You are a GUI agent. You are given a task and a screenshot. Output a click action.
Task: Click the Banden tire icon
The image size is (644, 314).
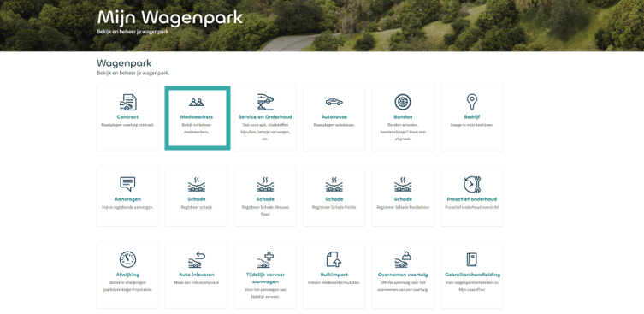[403, 102]
